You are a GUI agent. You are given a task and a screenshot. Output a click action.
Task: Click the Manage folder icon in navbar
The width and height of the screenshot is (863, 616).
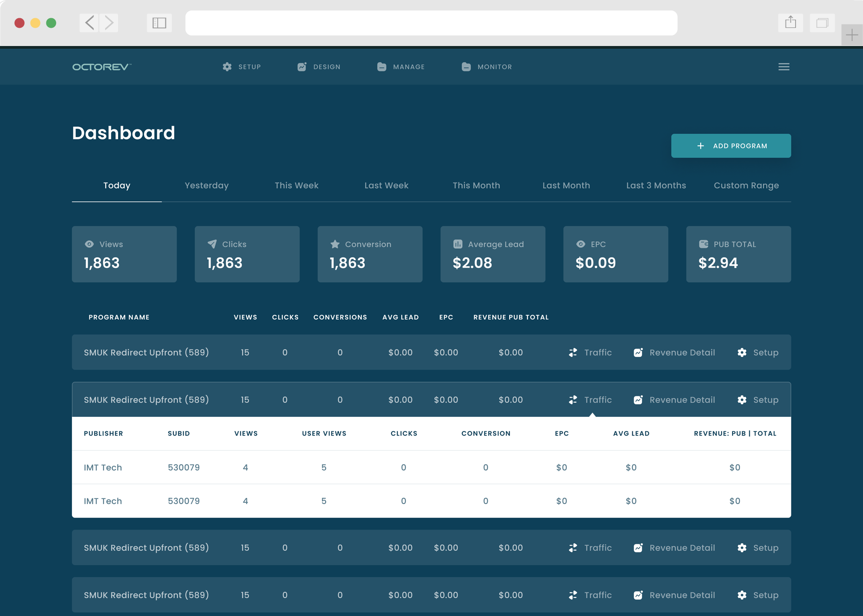[382, 67]
